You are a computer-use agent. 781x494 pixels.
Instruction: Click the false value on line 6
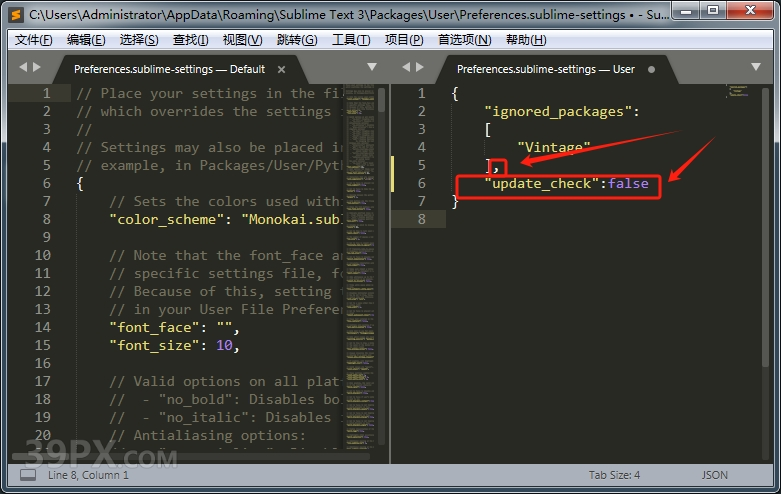click(628, 184)
